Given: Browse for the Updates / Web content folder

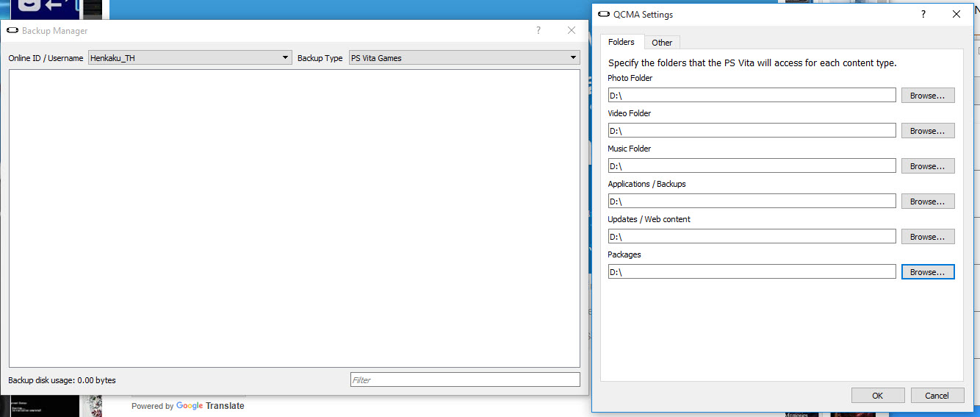Looking at the screenshot, I should pyautogui.click(x=928, y=237).
